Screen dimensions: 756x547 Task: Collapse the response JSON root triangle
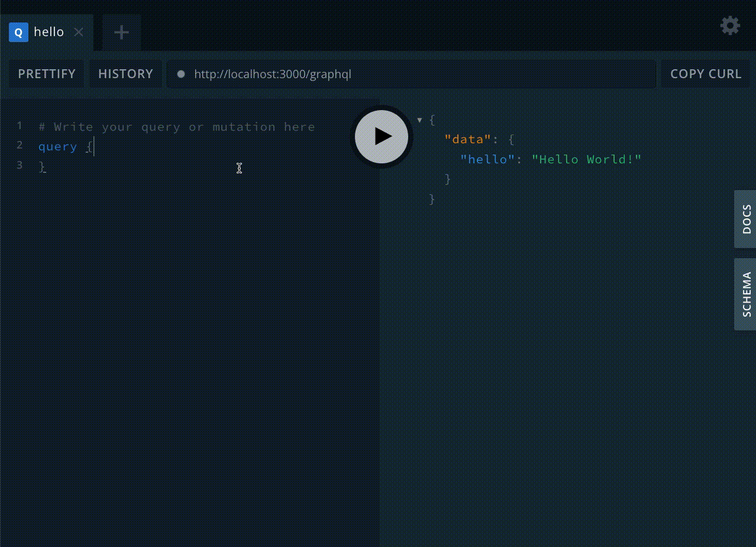point(419,120)
